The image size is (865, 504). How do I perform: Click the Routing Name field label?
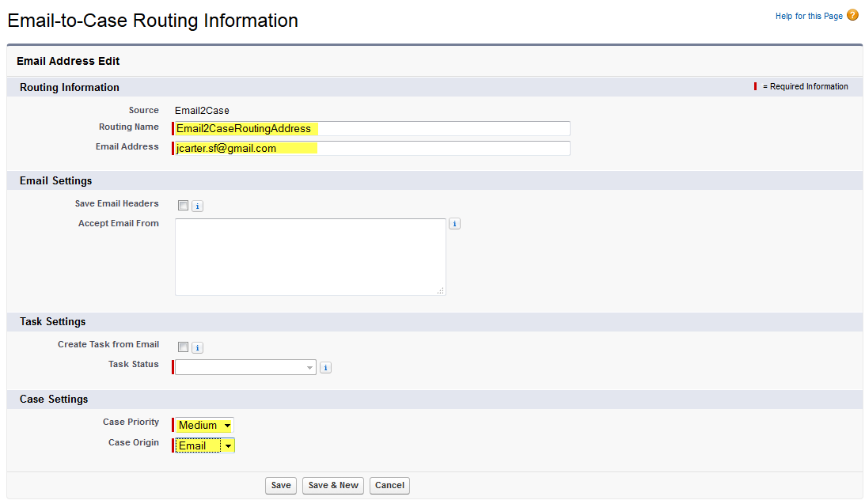128,127
